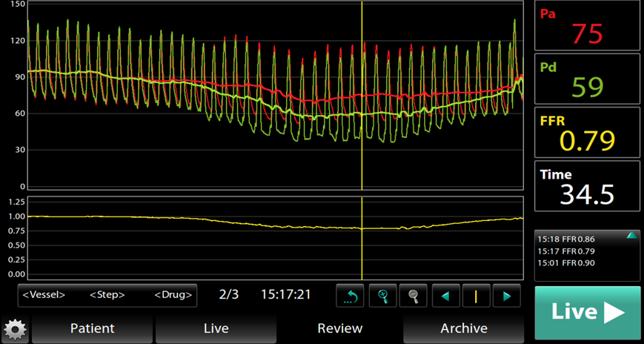Open the Drug label selector

coord(173,295)
